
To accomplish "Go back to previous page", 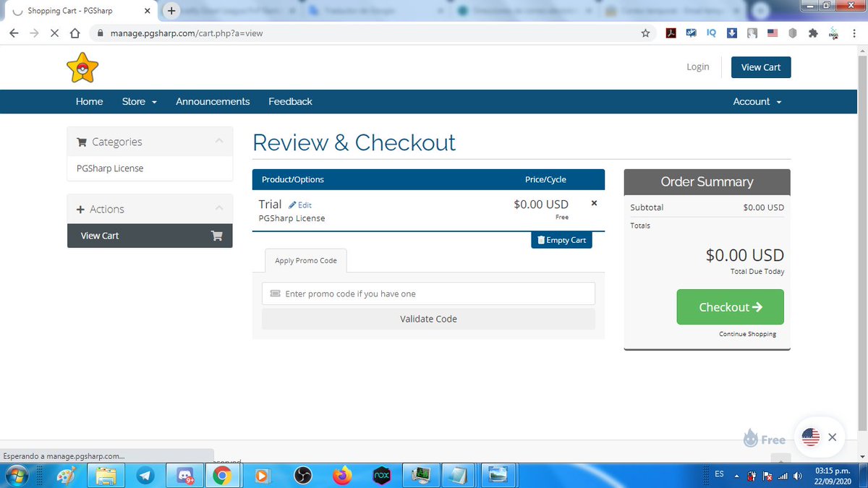I will pyautogui.click(x=14, y=33).
